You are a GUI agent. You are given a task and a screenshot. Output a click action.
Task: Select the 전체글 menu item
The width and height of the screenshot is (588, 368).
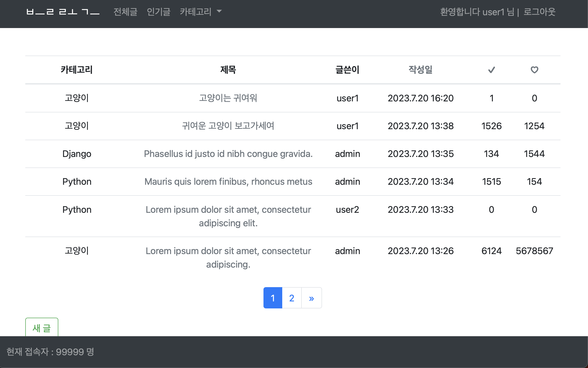[125, 12]
